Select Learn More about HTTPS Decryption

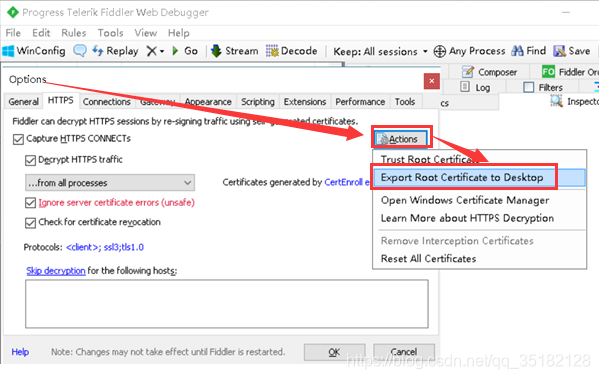click(479, 218)
